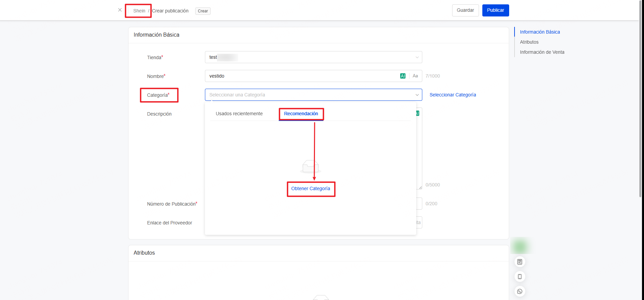Viewport: 644px width, 300px height.
Task: Open WhatsApp support icon
Action: [x=520, y=291]
